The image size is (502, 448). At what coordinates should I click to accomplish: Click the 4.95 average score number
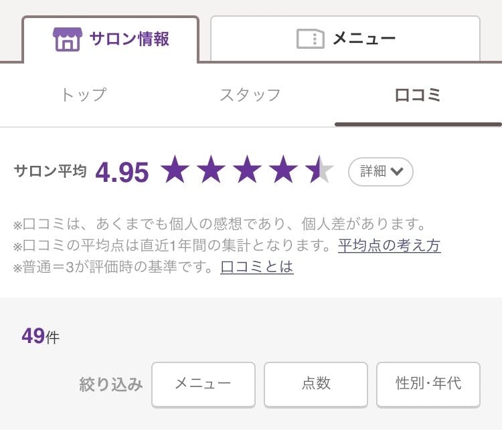pyautogui.click(x=122, y=173)
